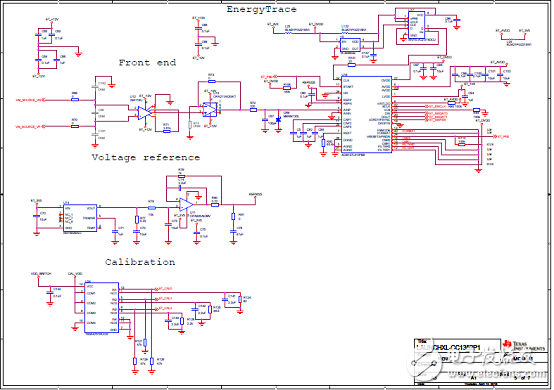
Task: Click the Calibration multiplexer IC block
Action: pyautogui.click(x=101, y=308)
